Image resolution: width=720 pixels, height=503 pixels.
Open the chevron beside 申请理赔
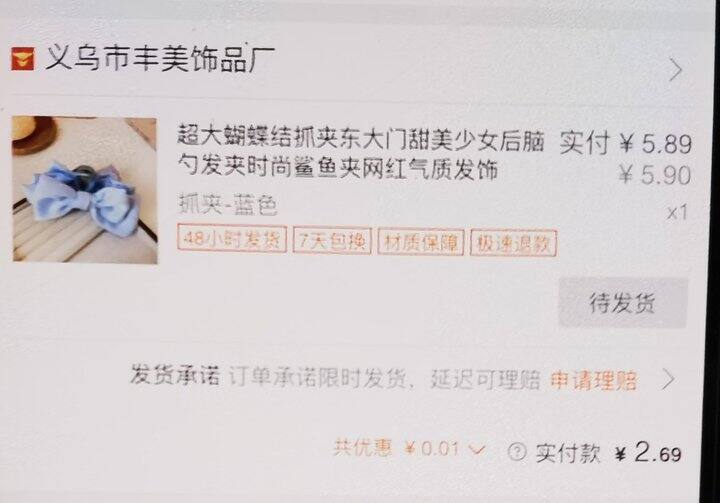[668, 380]
